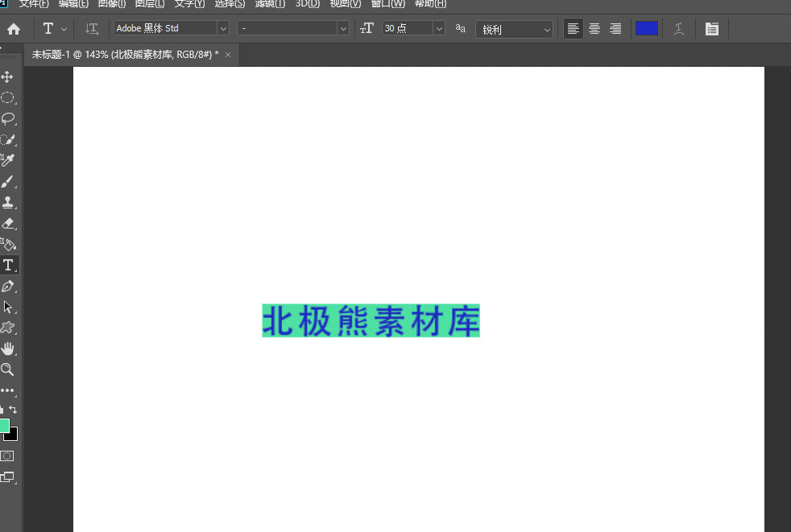Open the 滤镜 menu
Image resolution: width=791 pixels, height=532 pixels.
[x=270, y=4]
